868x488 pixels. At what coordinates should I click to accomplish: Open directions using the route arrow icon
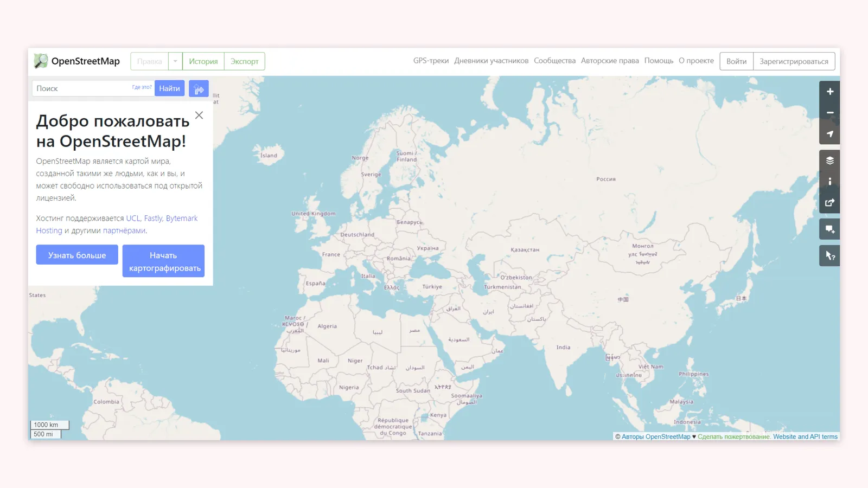(199, 88)
